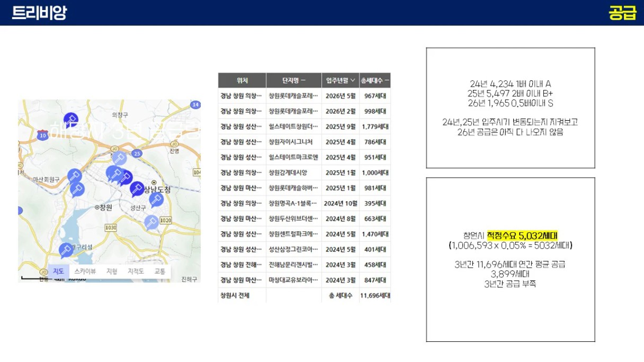This screenshot has width=644, height=362.
Task: Click the 2026년 2월 move-in date cell
Action: [x=341, y=111]
